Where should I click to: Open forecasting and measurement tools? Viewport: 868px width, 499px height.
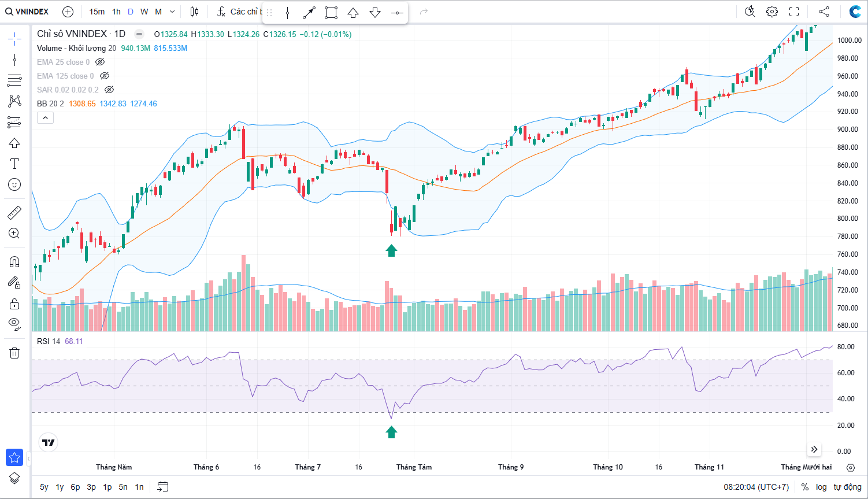(14, 122)
